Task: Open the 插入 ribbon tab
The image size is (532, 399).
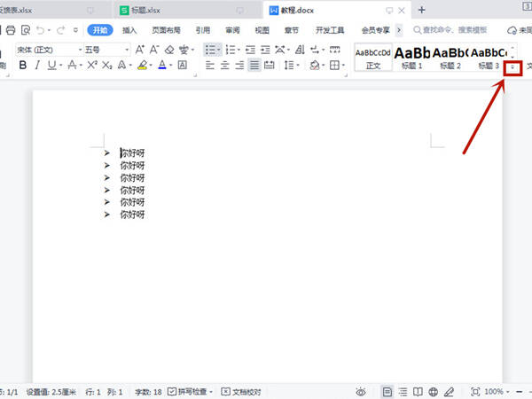Action: click(129, 30)
